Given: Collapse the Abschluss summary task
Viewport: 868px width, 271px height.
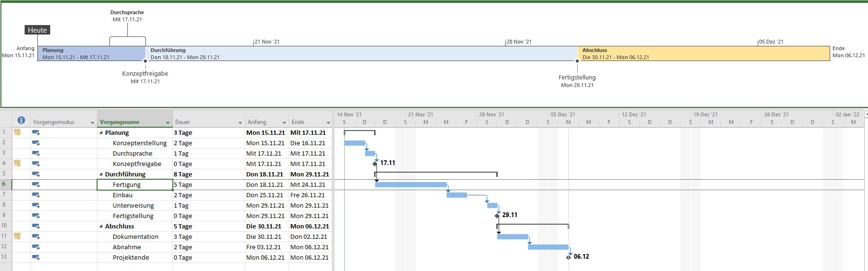Looking at the screenshot, I should (101, 227).
